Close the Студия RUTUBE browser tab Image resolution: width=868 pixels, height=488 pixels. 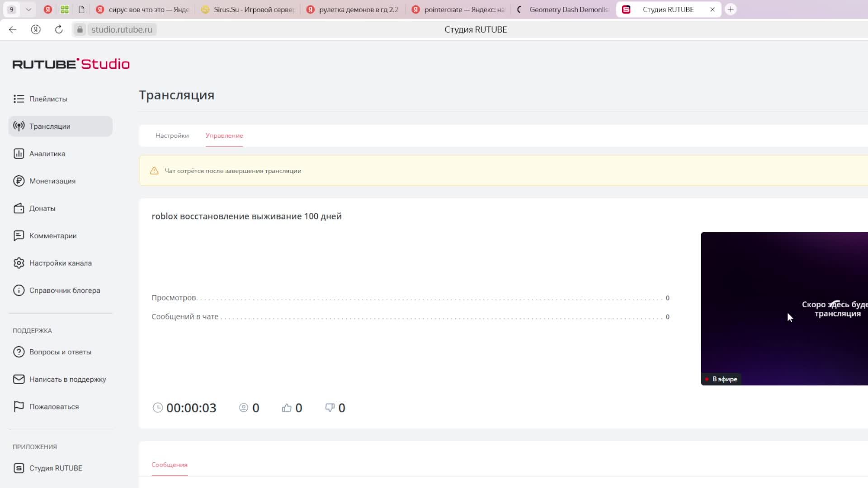pos(712,9)
